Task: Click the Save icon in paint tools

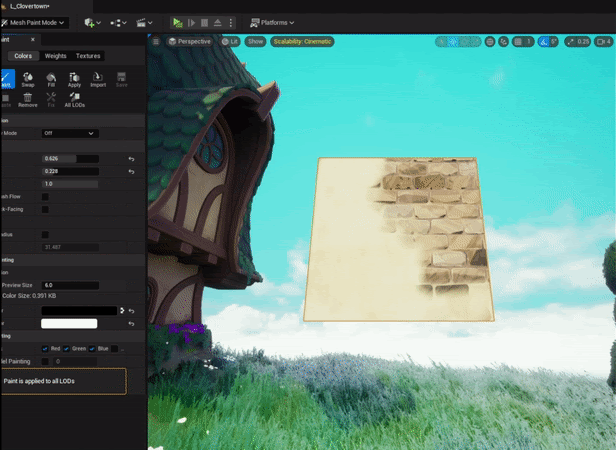Action: pyautogui.click(x=121, y=79)
